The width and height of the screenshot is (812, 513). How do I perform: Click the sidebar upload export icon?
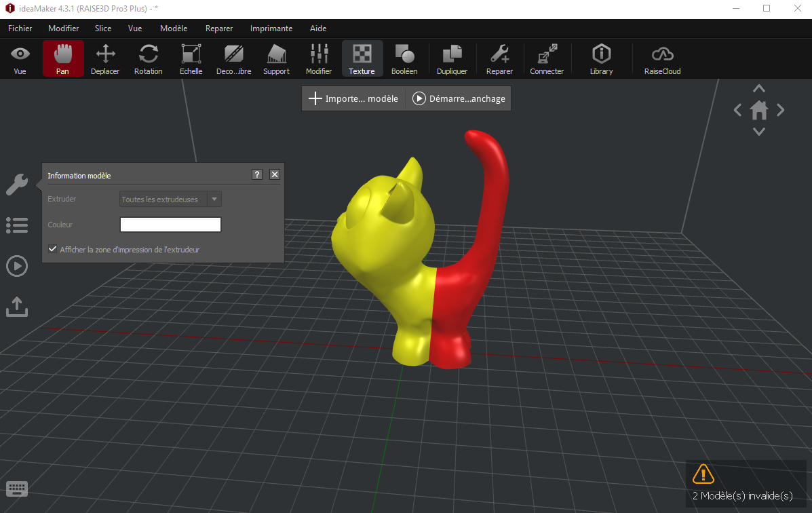click(x=17, y=307)
